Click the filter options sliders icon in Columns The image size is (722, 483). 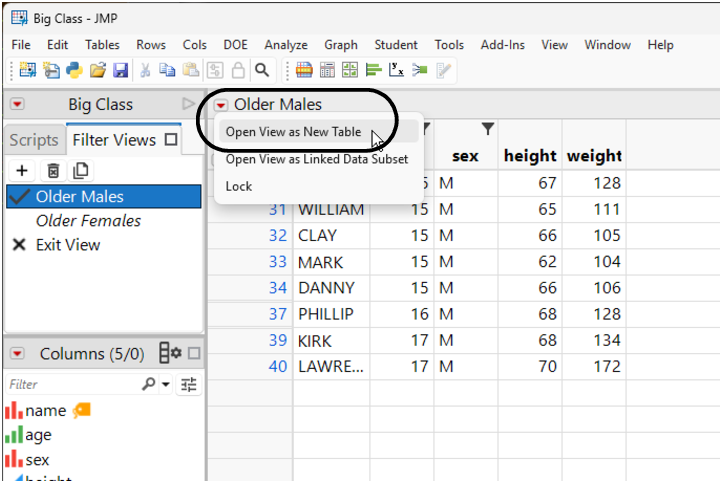pos(189,384)
